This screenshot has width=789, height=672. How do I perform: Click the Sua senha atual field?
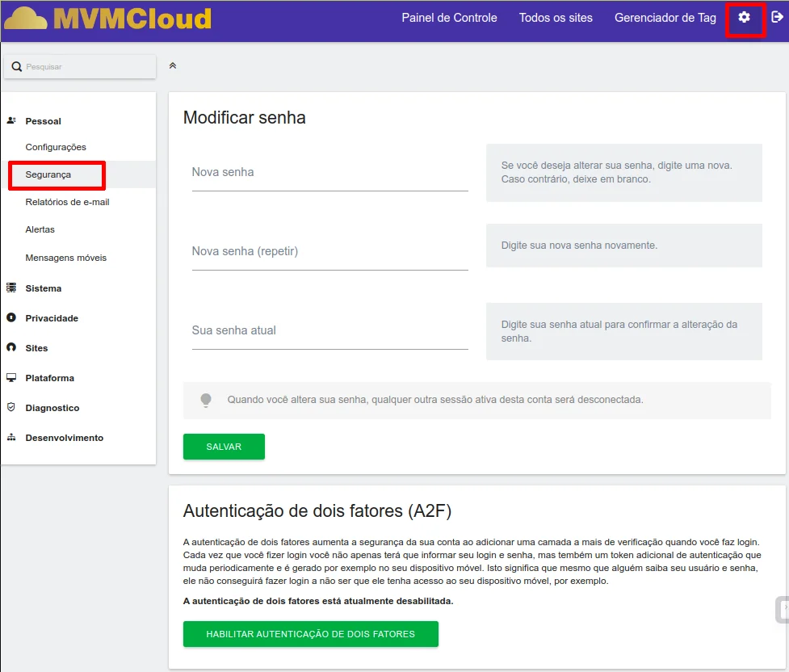pos(329,331)
